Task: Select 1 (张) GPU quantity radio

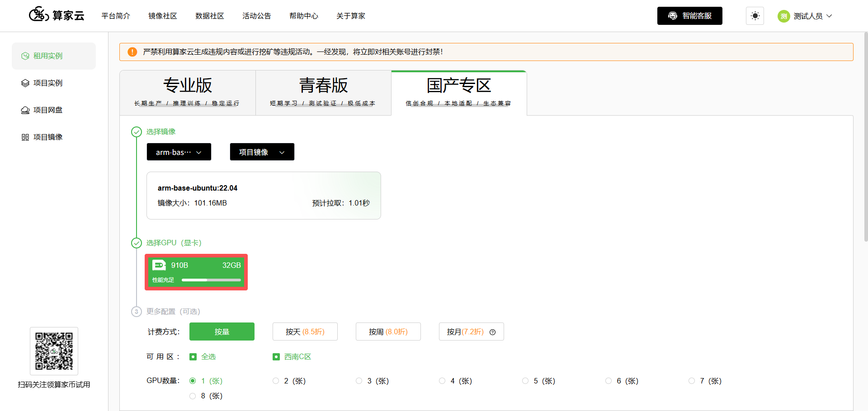Action: (193, 381)
